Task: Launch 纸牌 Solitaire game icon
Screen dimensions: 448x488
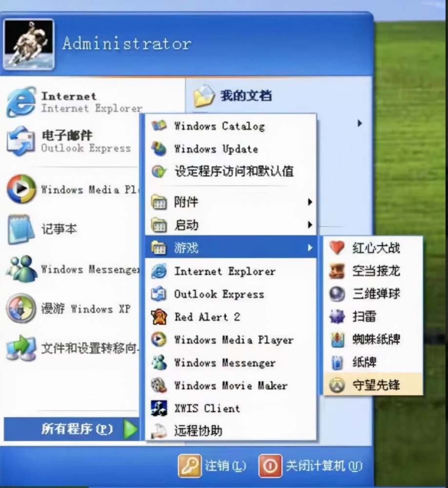Action: pos(337,362)
